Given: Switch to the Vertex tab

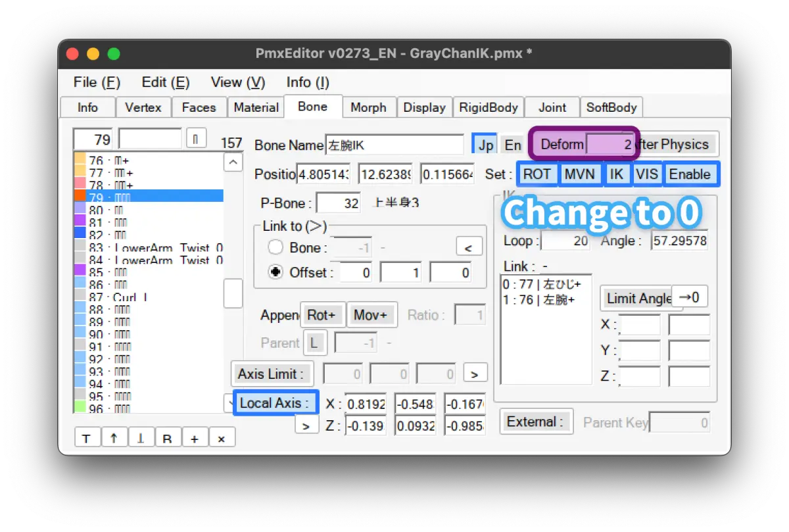Looking at the screenshot, I should coord(143,107).
